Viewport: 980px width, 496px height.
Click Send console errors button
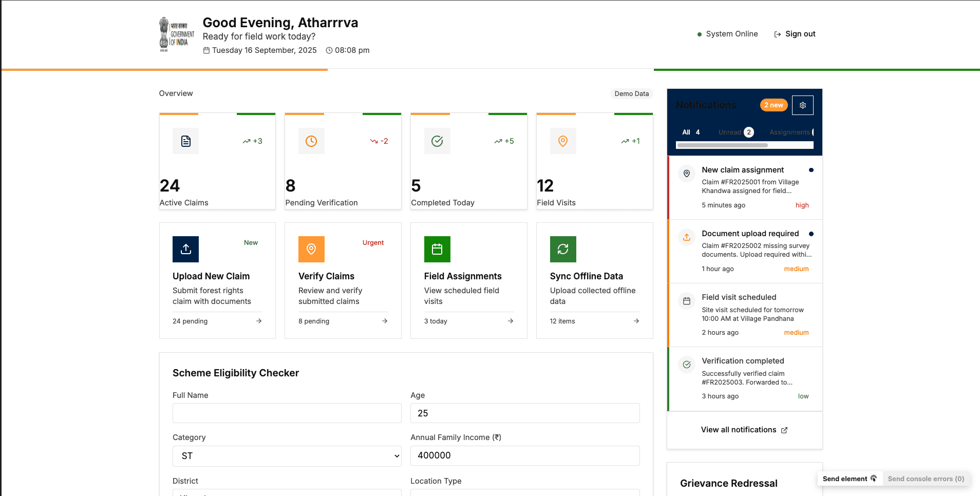926,479
